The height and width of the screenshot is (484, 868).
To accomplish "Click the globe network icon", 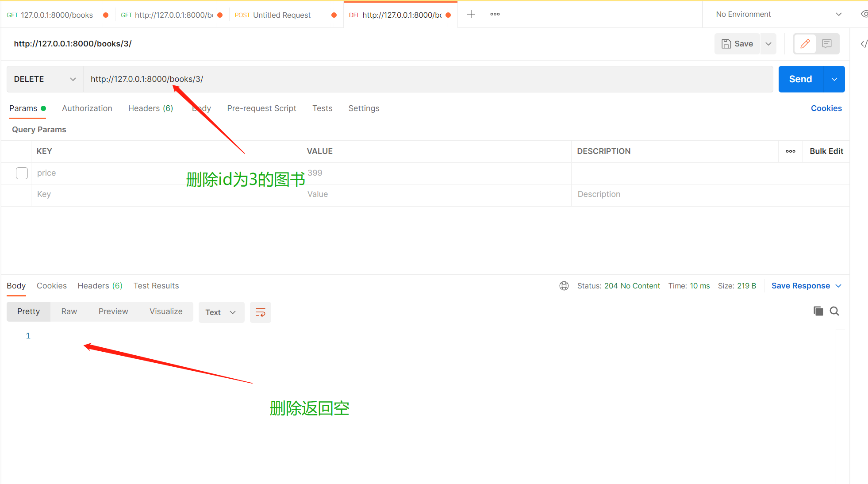I will coord(564,286).
